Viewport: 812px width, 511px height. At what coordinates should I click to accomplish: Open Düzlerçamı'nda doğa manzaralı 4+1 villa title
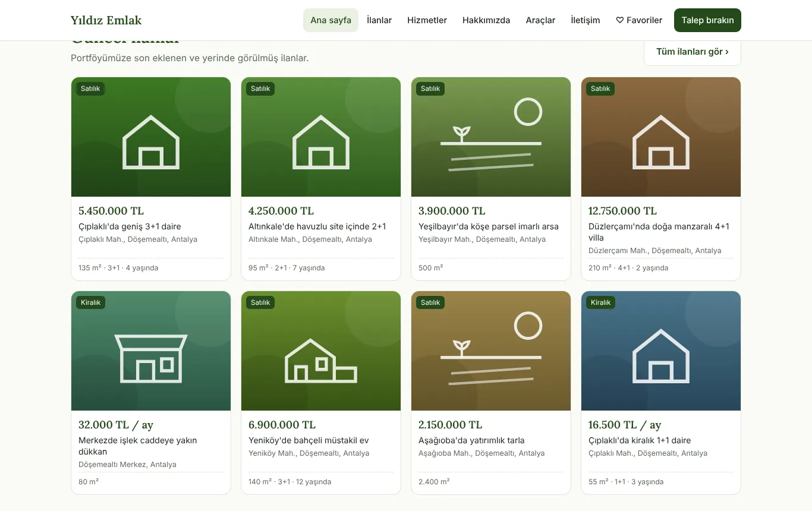(x=659, y=232)
